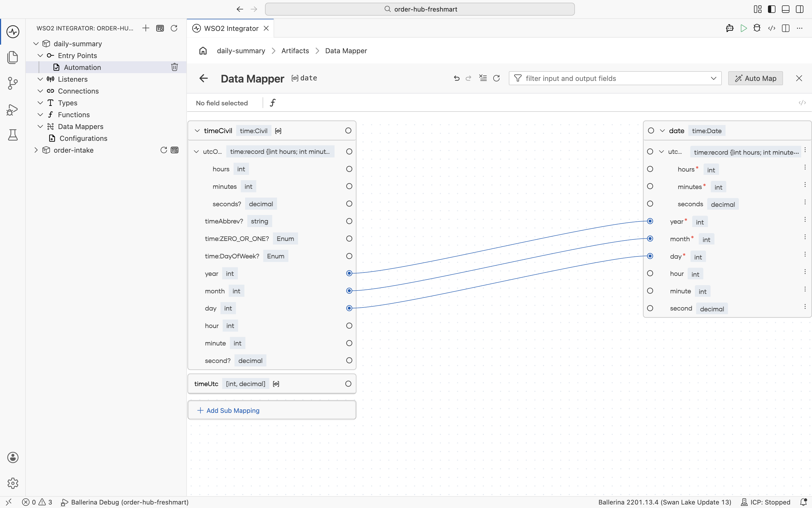Clear all mappings icon in toolbar
The image size is (812, 508).
click(x=483, y=78)
